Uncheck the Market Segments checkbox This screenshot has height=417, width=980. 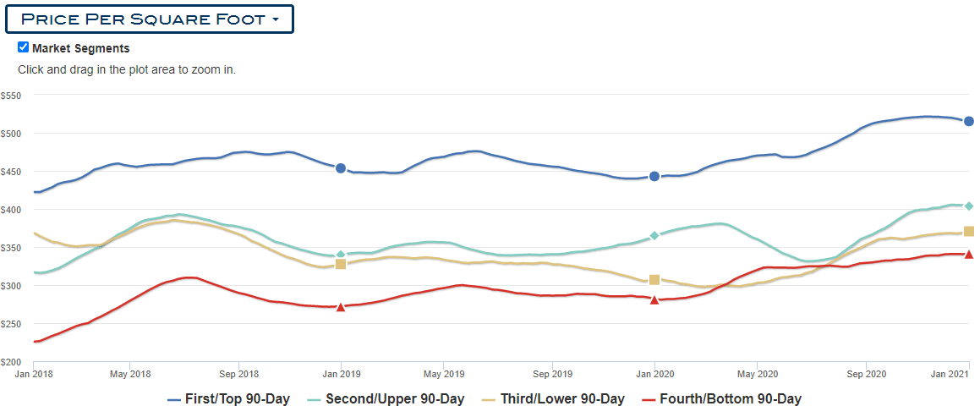24,47
